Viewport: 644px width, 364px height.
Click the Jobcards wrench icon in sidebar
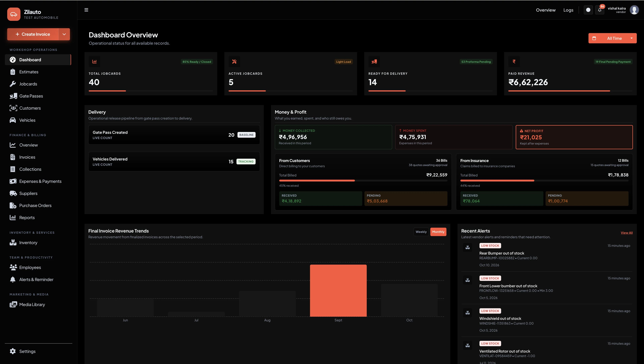coord(13,84)
